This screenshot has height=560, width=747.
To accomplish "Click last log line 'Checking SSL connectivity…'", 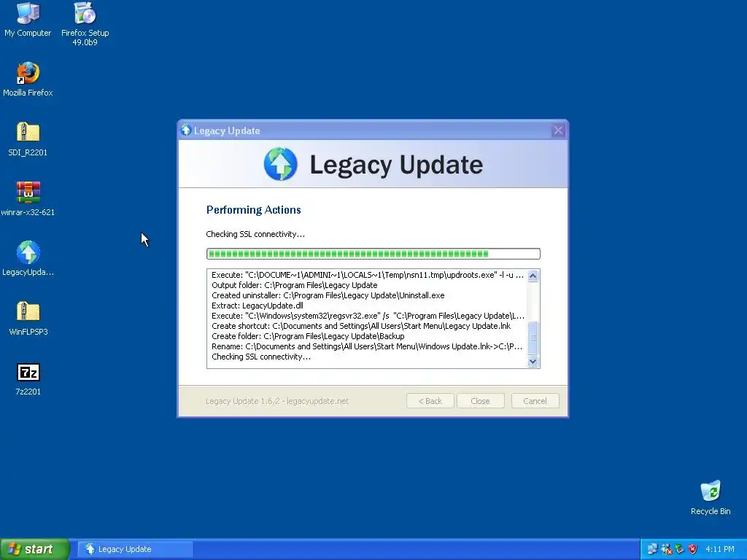I will click(x=261, y=357).
